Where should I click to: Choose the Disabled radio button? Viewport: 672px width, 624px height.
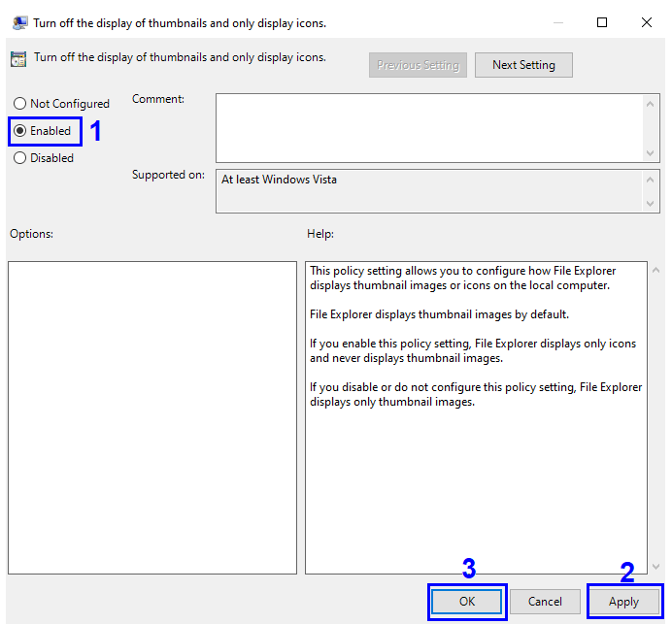(x=44, y=158)
